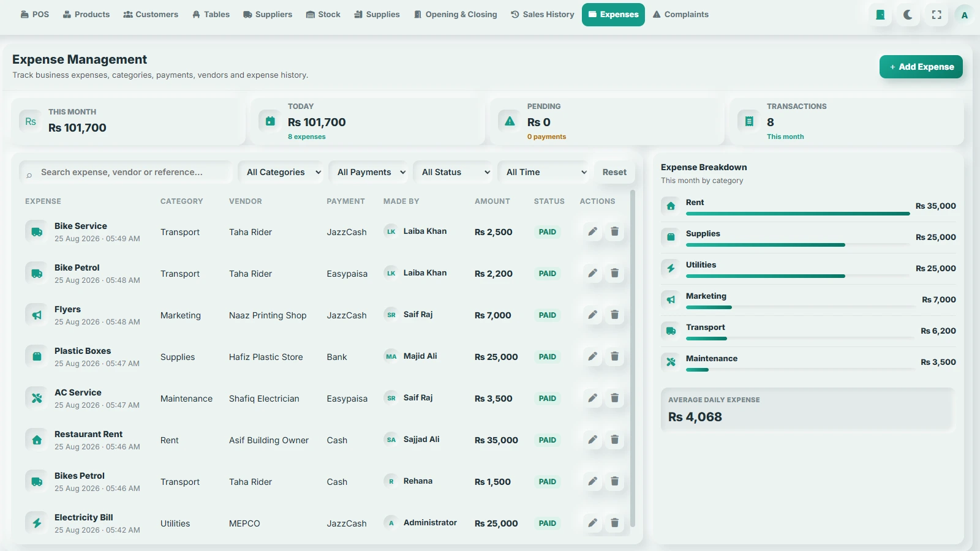Click the pencil icon for Restaurant Rent

[x=592, y=440]
